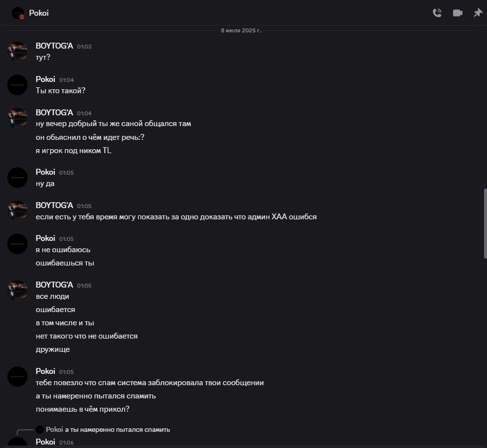
Task: Click the small avatar in the reply preview
Action: click(x=40, y=429)
